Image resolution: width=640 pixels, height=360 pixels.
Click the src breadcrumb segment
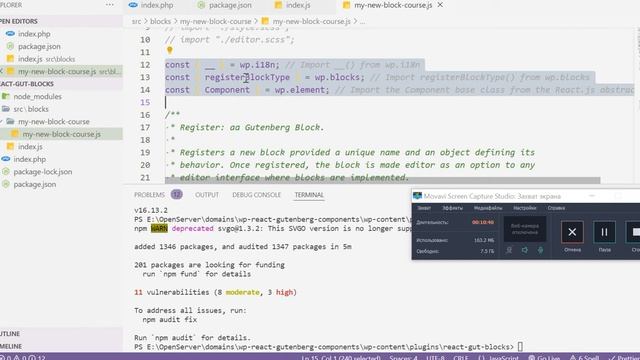[x=136, y=21]
